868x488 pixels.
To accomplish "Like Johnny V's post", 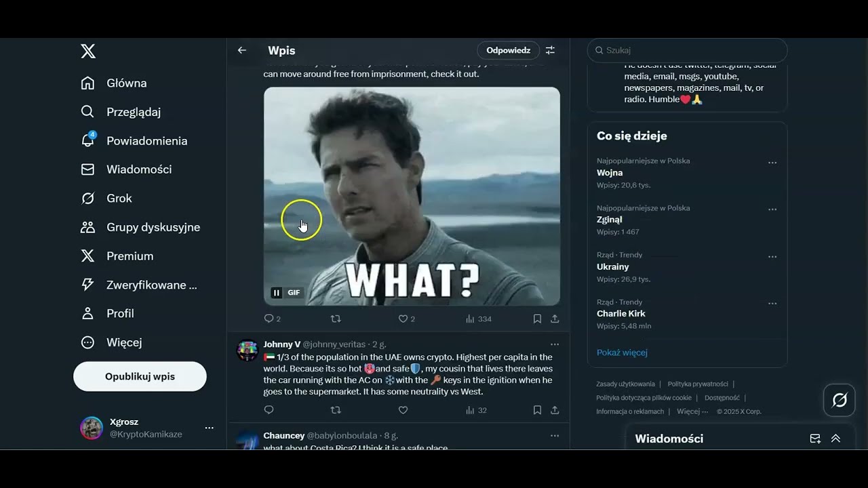I will click(x=403, y=410).
